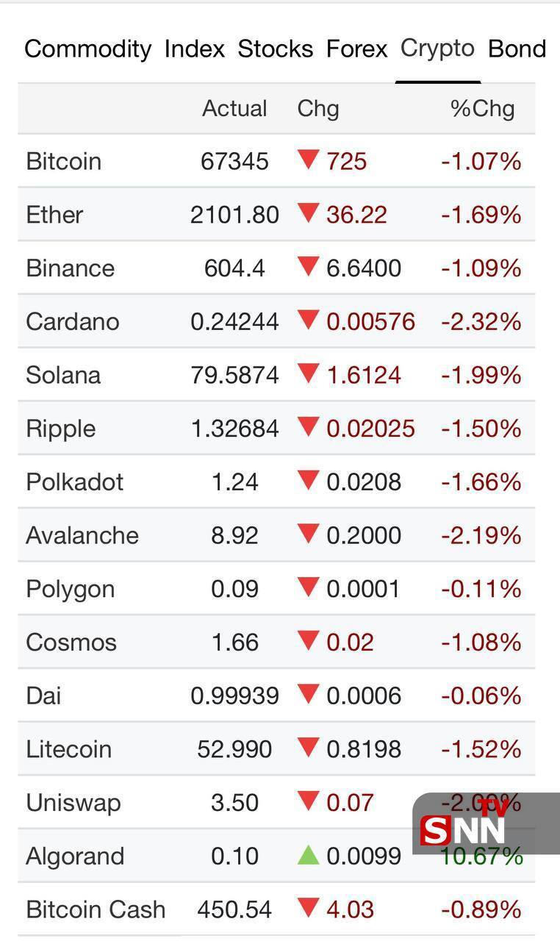
Task: Open the Stocks tab
Action: 275,49
